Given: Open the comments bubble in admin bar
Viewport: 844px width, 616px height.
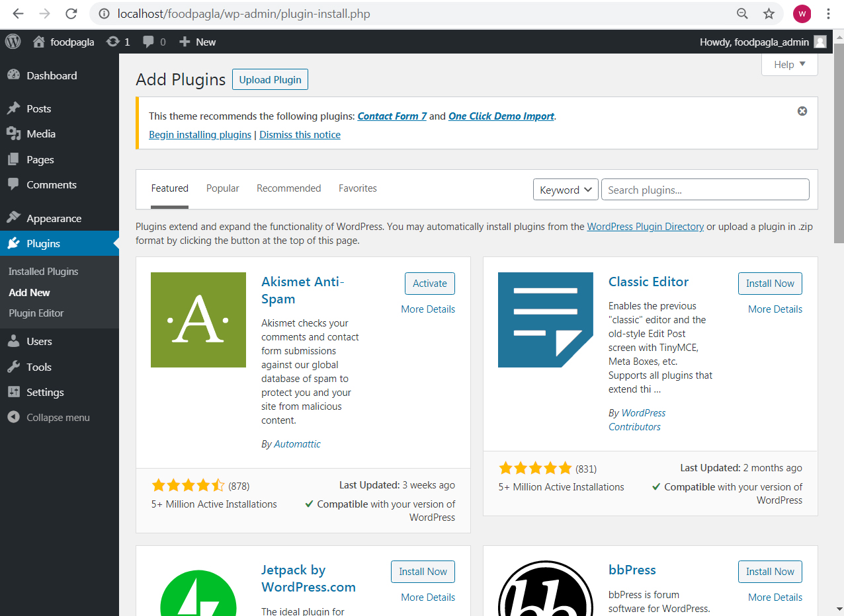Looking at the screenshot, I should click(x=154, y=42).
